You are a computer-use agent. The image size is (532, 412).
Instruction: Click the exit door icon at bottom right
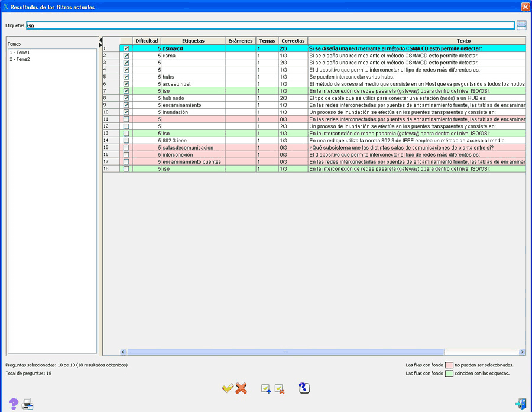[x=520, y=404]
